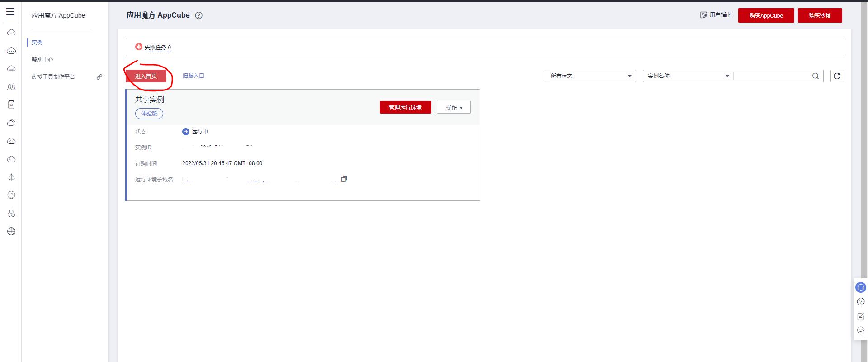Viewport: 868px width, 362px height.
Task: Copy the 运行环境子域名 address
Action: [344, 179]
